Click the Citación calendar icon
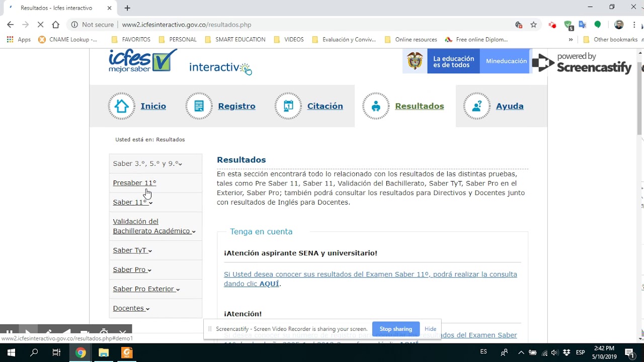The image size is (644, 362). (x=288, y=106)
